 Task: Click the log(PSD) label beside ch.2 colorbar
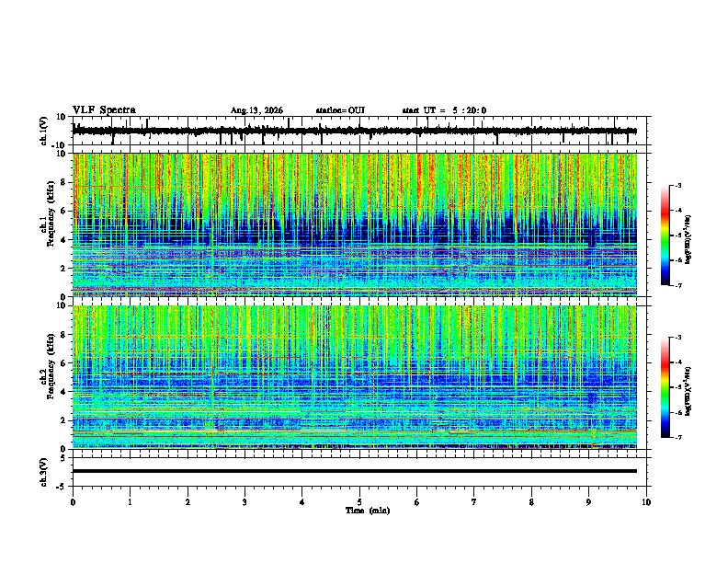688,391
